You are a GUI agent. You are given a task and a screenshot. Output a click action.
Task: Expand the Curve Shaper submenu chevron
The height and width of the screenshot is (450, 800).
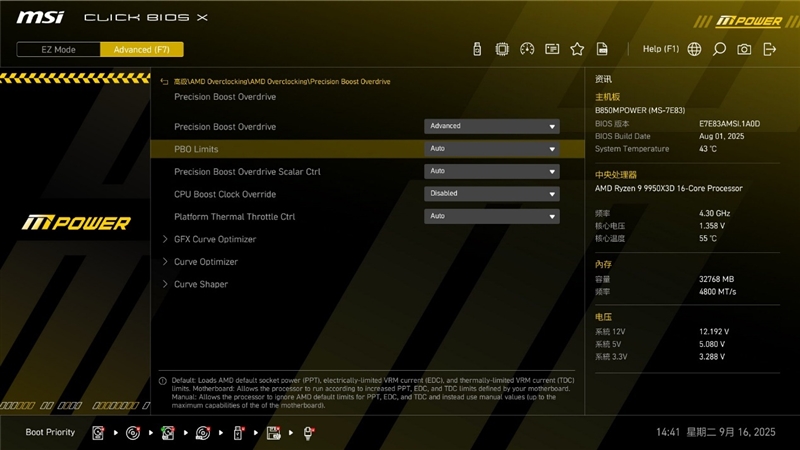[165, 284]
